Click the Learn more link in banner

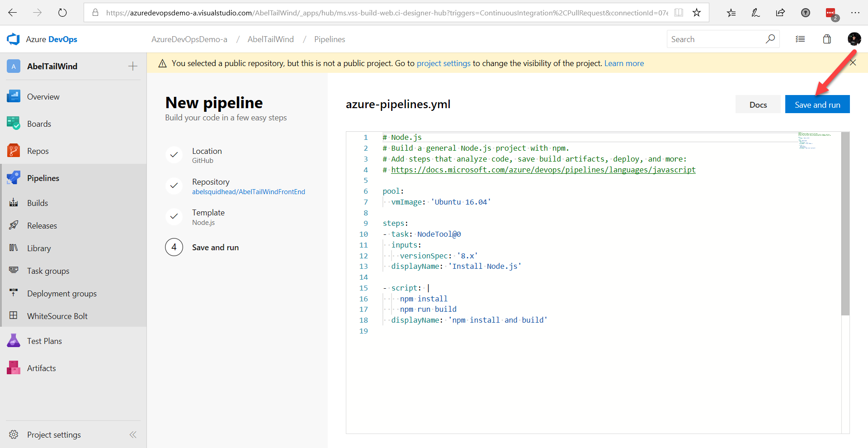(x=624, y=63)
